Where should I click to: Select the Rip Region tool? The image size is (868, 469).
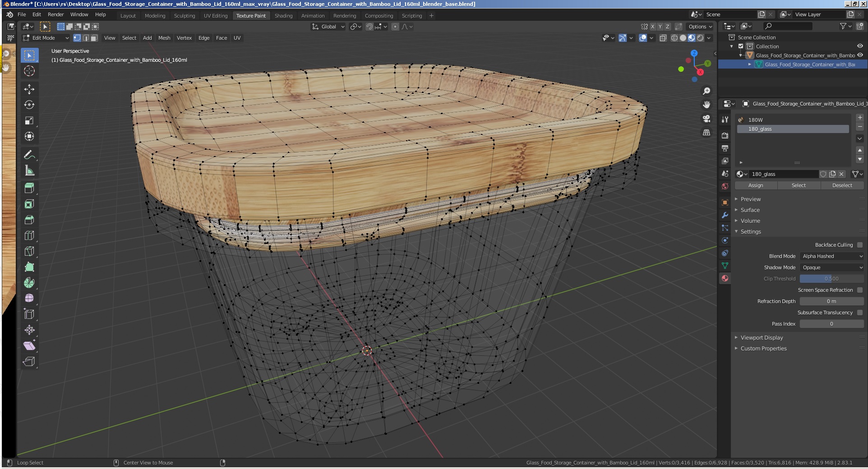click(x=29, y=361)
